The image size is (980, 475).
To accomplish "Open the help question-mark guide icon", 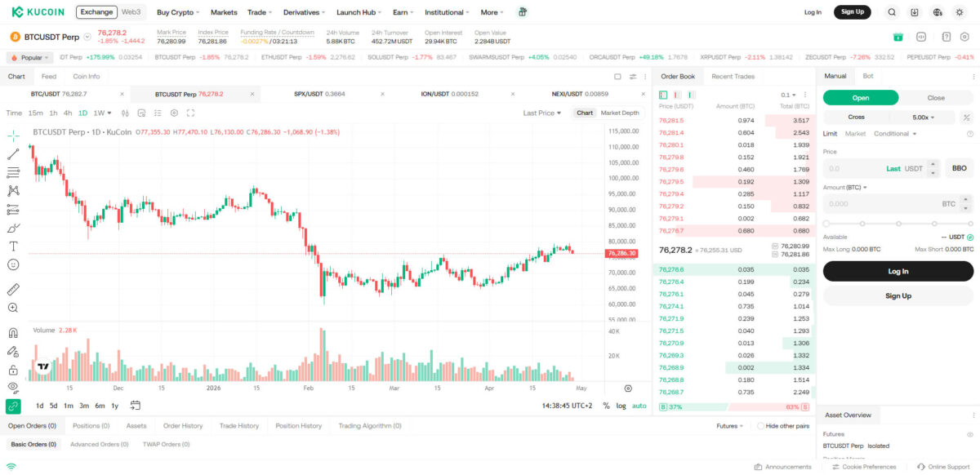I will tap(946, 37).
